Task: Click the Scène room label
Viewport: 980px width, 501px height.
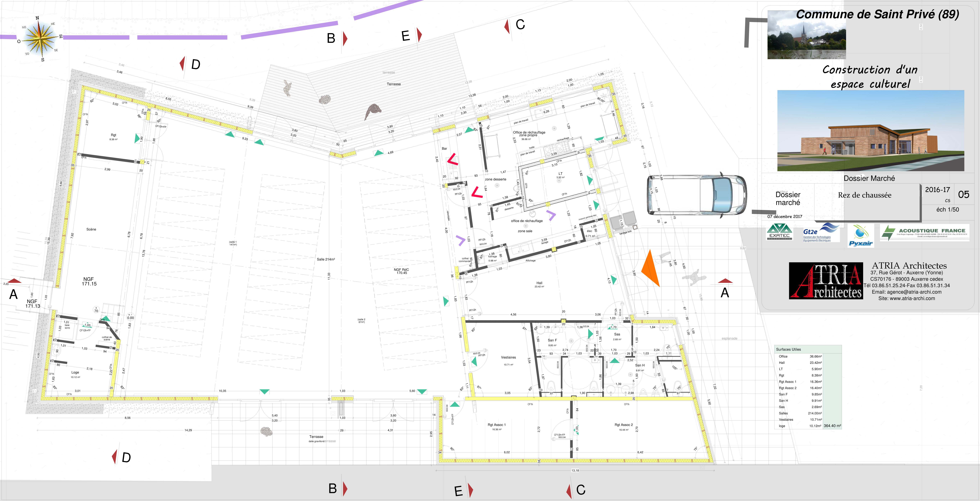Action: point(91,229)
